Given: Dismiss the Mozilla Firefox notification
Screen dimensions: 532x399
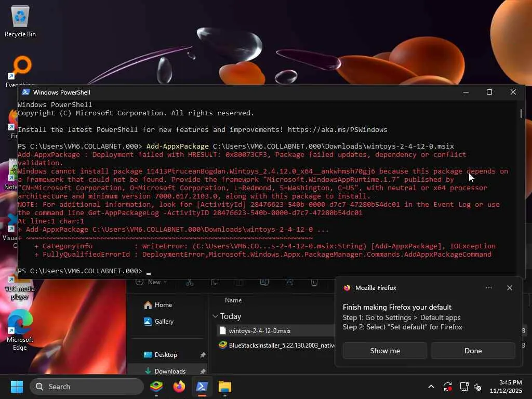Looking at the screenshot, I should click(x=509, y=288).
